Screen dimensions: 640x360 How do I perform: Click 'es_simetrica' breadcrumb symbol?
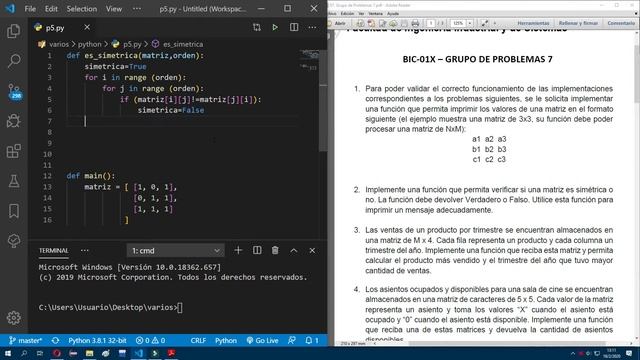tap(183, 44)
